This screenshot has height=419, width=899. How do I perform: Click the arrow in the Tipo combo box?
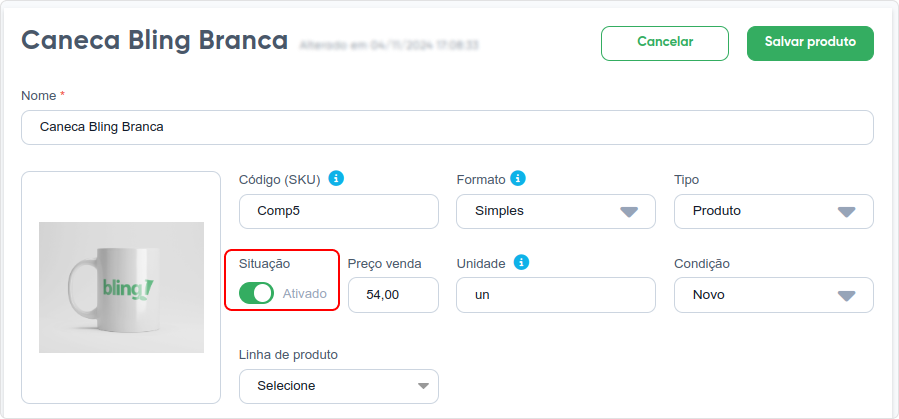(x=846, y=212)
